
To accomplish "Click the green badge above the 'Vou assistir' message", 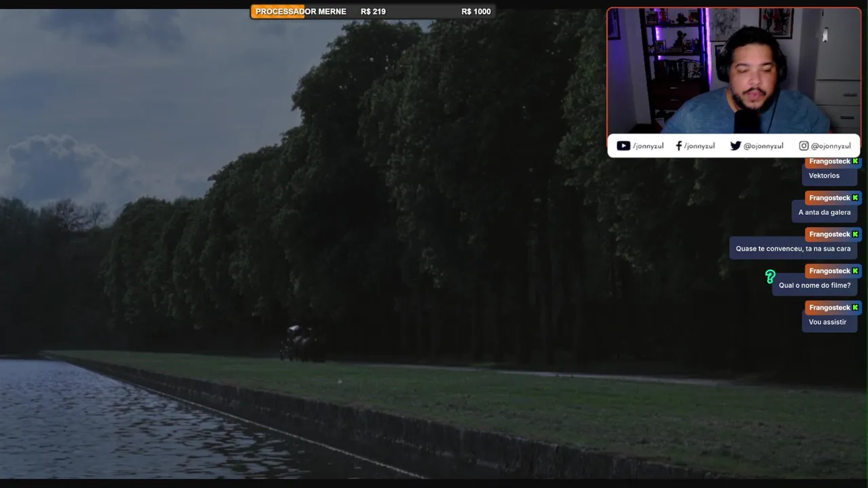I will [x=856, y=308].
